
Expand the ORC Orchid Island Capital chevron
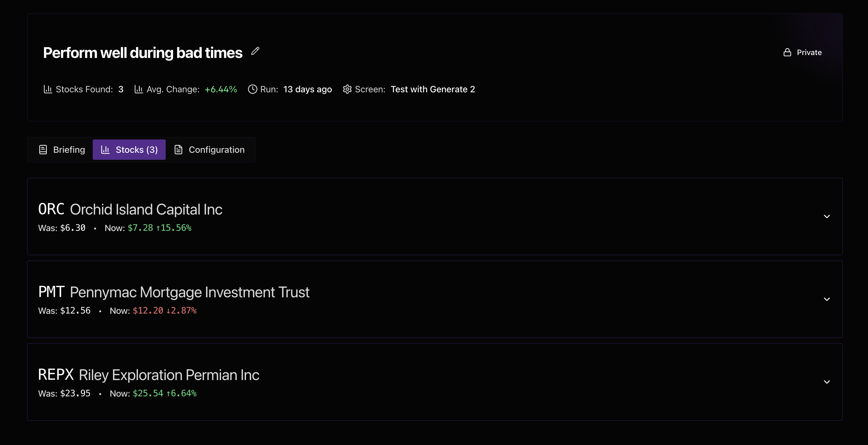[x=827, y=216]
